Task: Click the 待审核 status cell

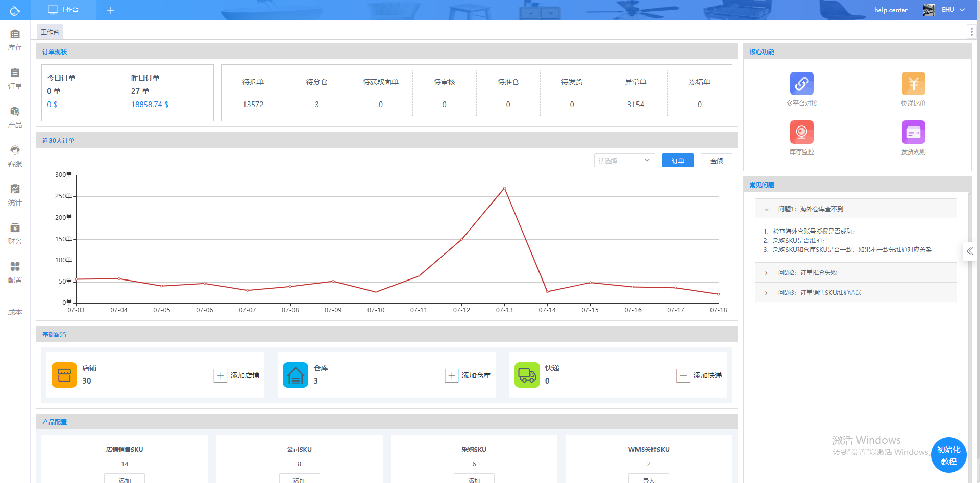Action: pyautogui.click(x=444, y=93)
